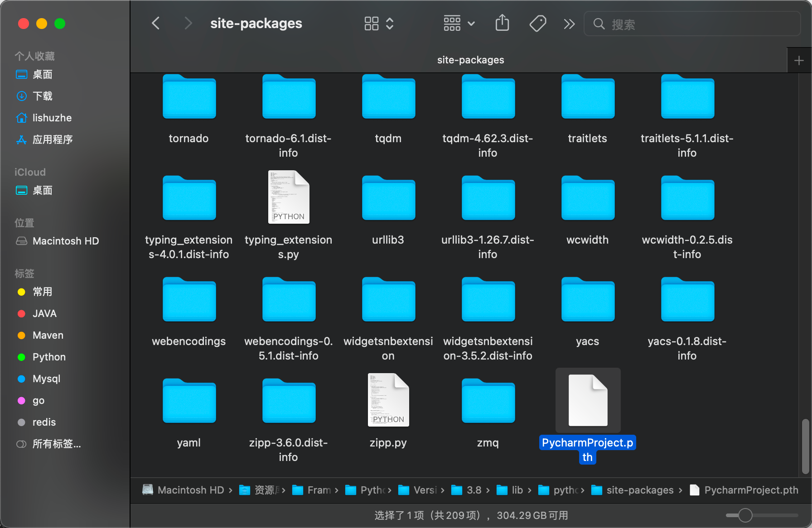Open the grouping dropdown in toolbar
This screenshot has width=812, height=528.
pos(458,23)
